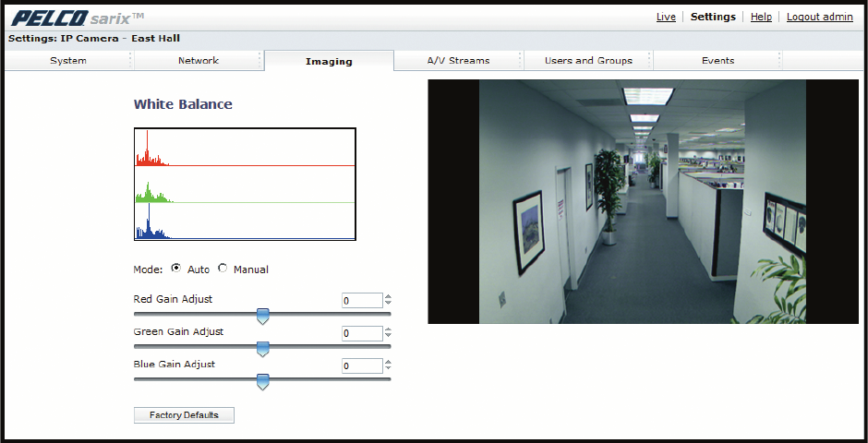Screen dimensions: 868x443
Task: Select Auto white balance mode
Action: (176, 268)
